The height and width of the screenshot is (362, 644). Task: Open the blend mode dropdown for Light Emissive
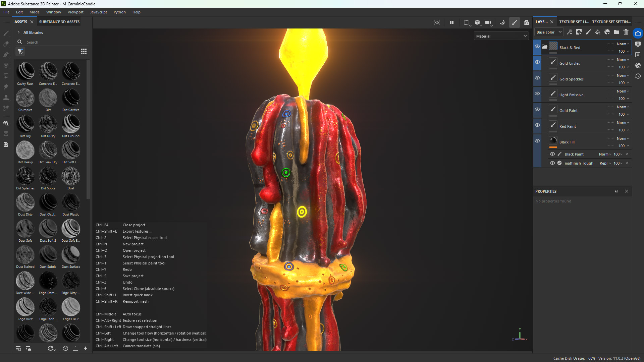tap(623, 91)
